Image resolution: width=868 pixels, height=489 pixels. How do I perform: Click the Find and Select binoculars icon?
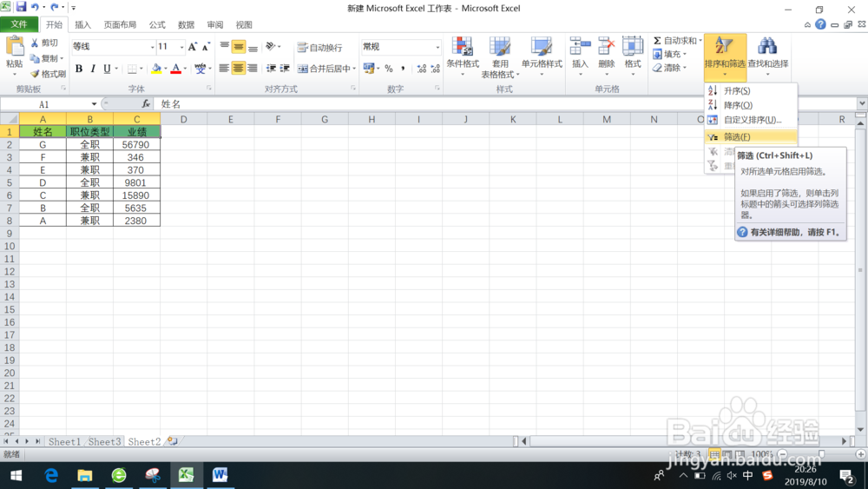click(x=767, y=47)
